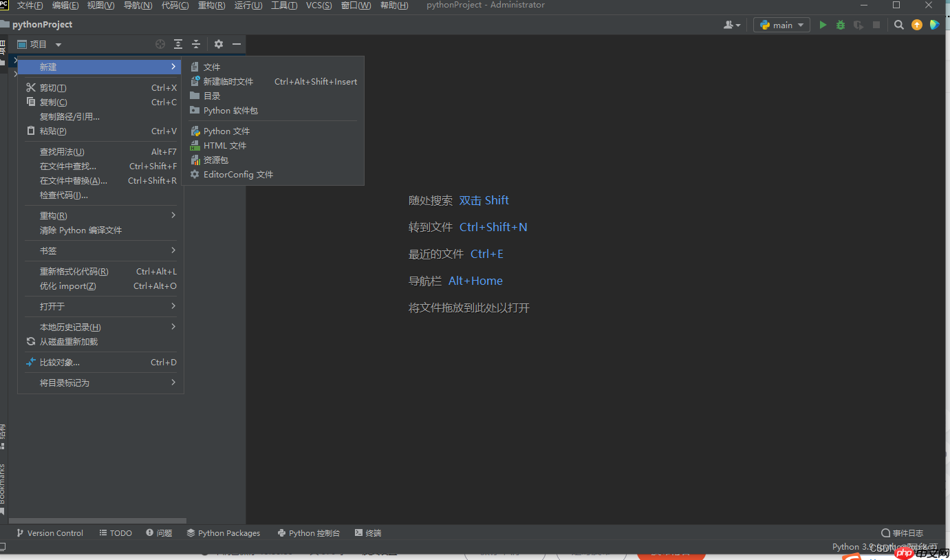Choose 剪切 with scissors icon

[x=100, y=87]
